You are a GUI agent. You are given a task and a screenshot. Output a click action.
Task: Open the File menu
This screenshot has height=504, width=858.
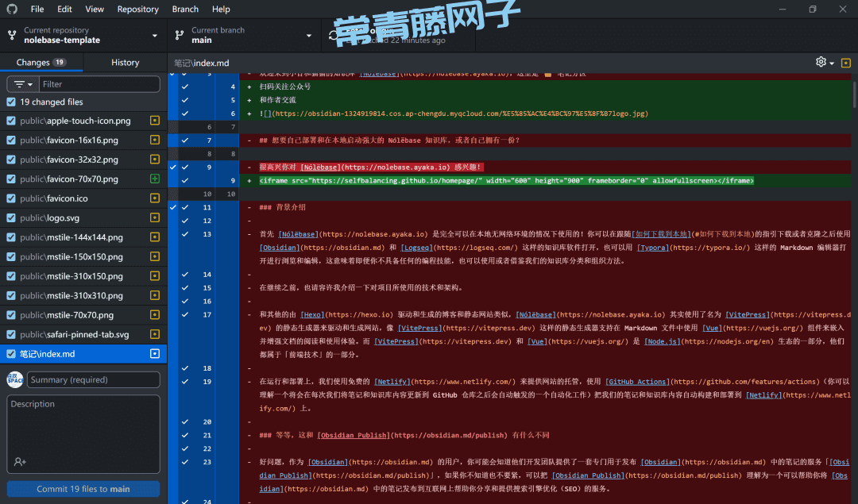37,9
